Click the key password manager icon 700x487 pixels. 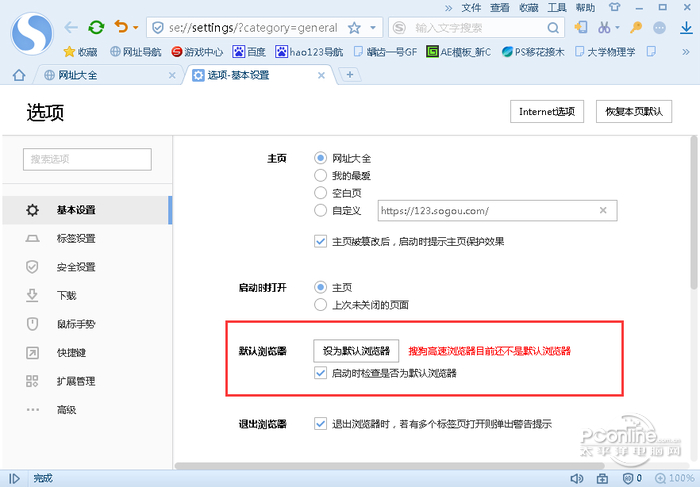(x=636, y=28)
